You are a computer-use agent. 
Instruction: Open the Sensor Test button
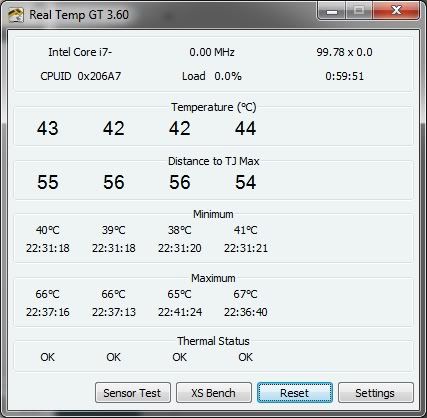coord(133,393)
